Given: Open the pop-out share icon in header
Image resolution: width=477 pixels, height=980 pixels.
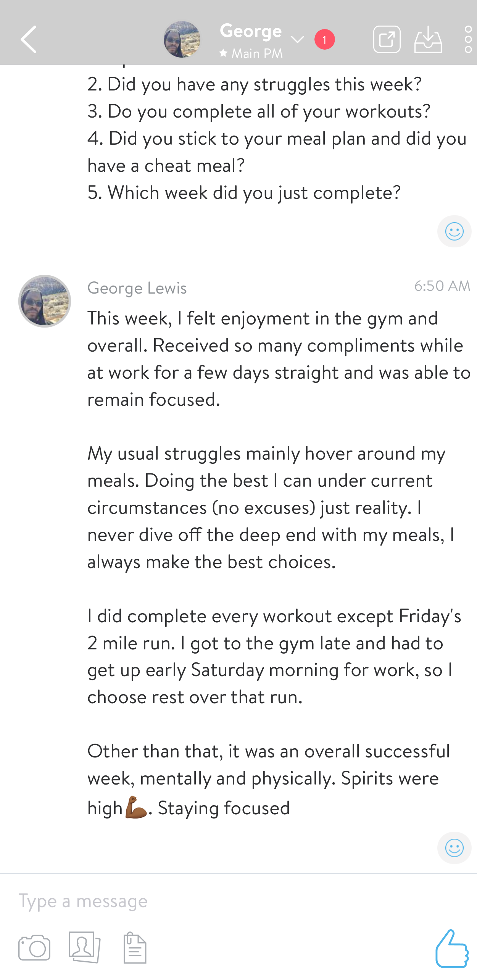Looking at the screenshot, I should click(387, 39).
